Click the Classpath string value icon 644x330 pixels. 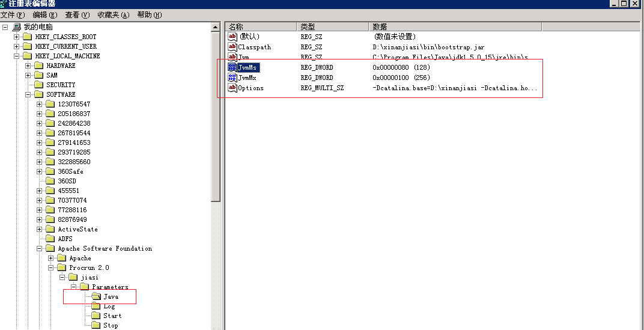(x=232, y=47)
